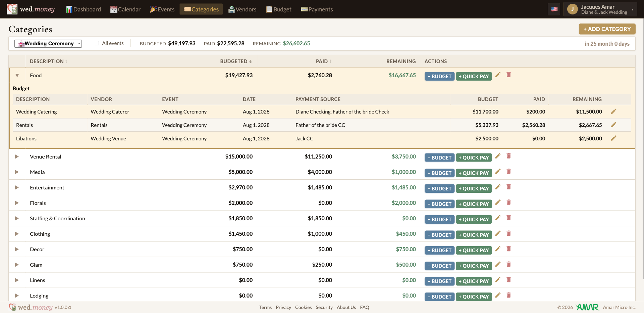This screenshot has height=313, width=644.
Task: Expand the Linens category row
Action: point(17,280)
